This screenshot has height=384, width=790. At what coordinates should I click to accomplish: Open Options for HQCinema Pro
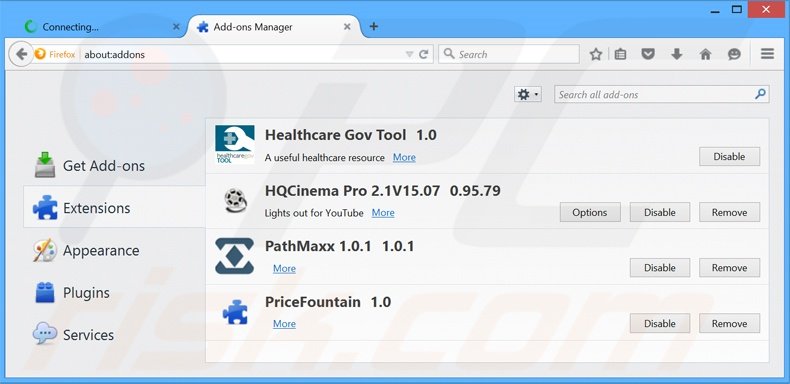pyautogui.click(x=590, y=213)
